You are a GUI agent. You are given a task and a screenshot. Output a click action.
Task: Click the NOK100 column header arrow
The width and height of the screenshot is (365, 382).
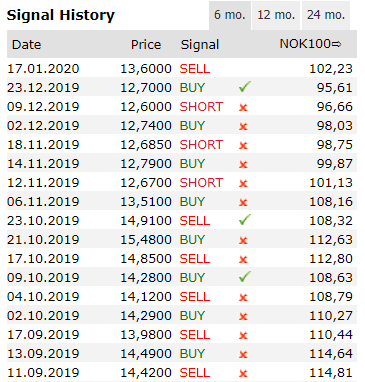(336, 44)
